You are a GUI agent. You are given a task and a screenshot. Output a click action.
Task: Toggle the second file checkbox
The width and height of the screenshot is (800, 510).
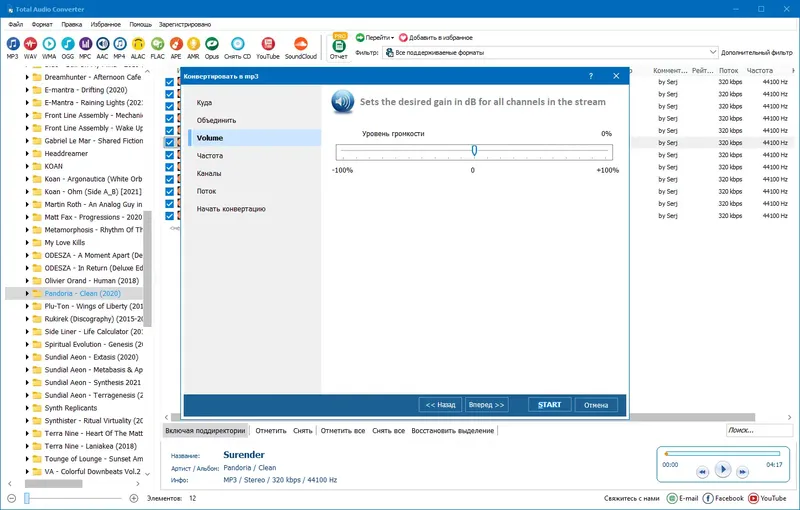pyautogui.click(x=169, y=94)
